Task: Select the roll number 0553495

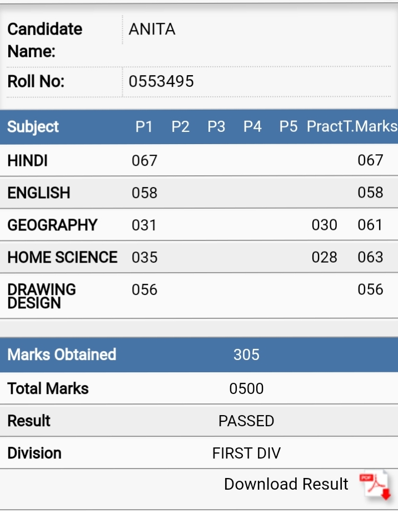Action: coord(161,81)
